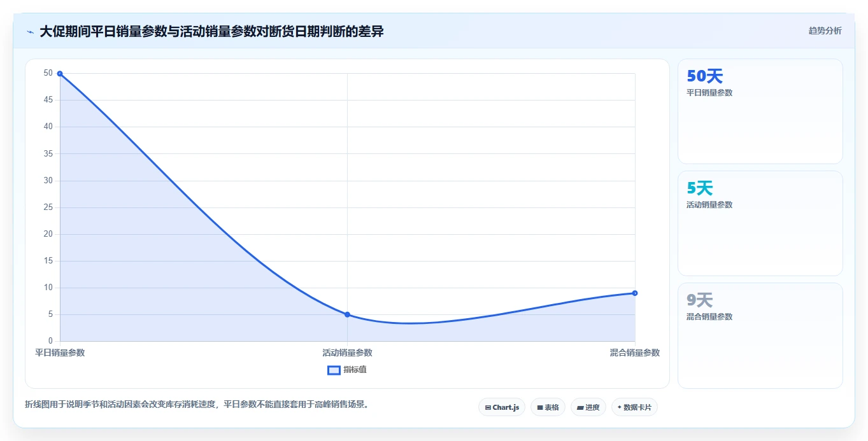
Task: Click the 50天 value card
Action: click(760, 111)
